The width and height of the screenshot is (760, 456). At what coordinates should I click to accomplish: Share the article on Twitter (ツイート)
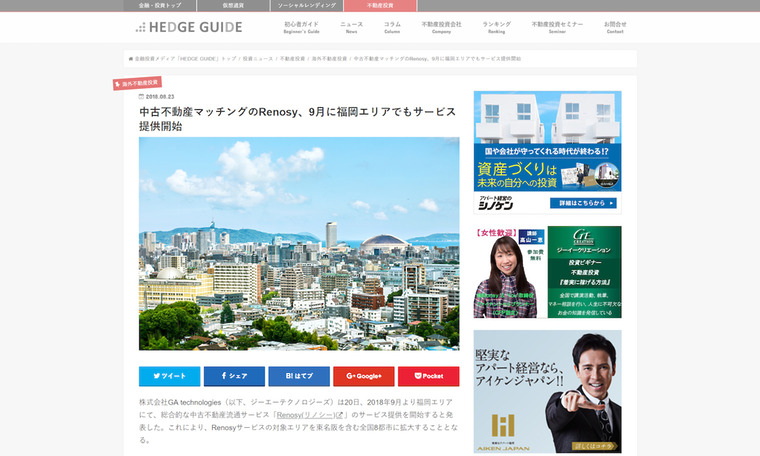point(169,376)
